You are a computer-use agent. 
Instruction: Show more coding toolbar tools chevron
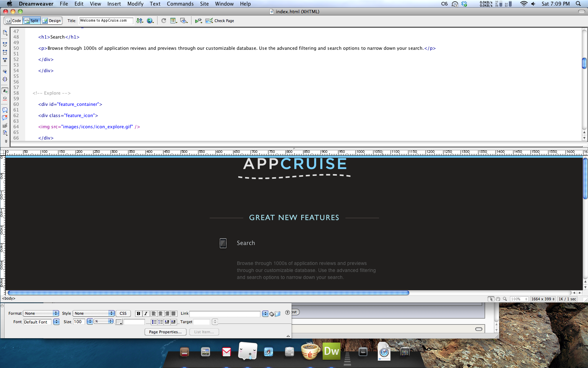pyautogui.click(x=6, y=141)
